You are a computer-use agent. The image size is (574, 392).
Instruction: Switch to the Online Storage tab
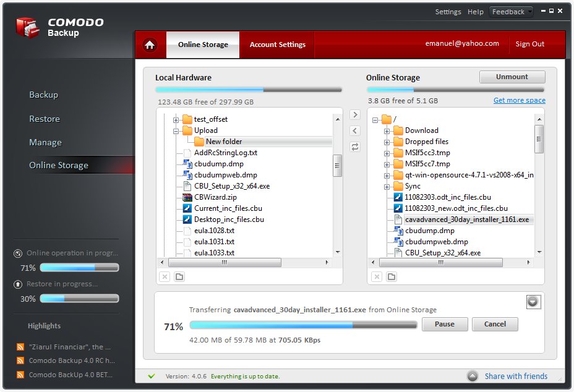tap(203, 45)
